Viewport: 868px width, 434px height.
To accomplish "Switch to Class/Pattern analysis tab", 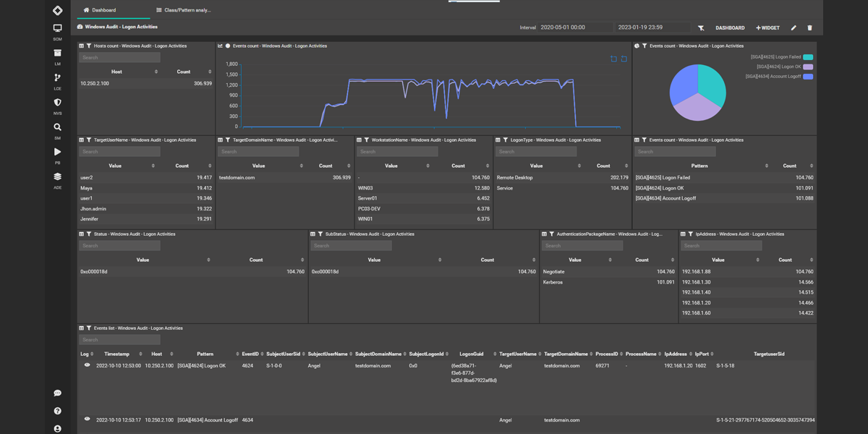I will tap(183, 10).
